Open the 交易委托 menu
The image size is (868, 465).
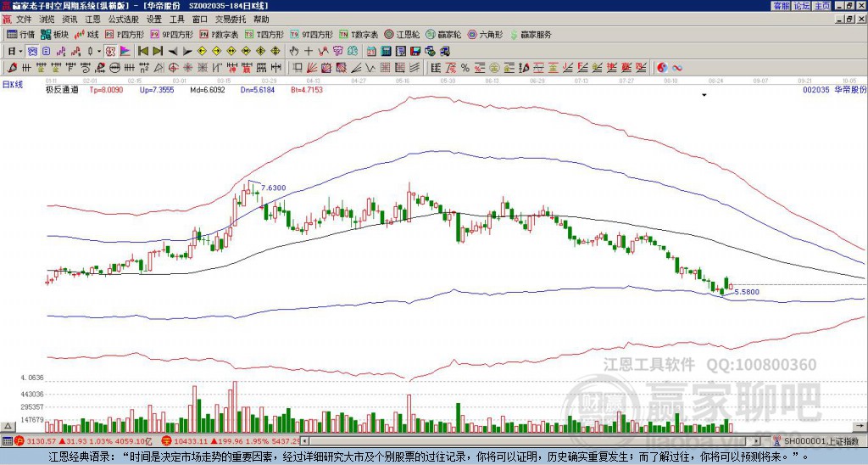coord(231,20)
